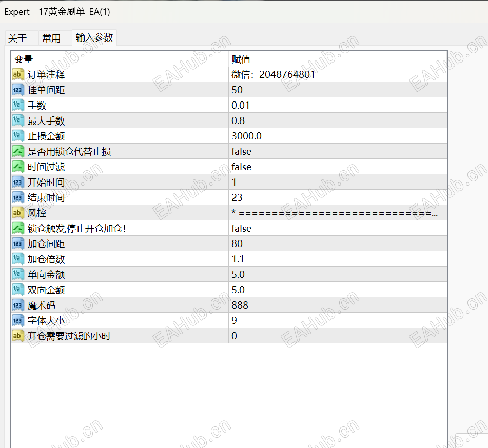Click the 结束时间 variable name

[46, 198]
